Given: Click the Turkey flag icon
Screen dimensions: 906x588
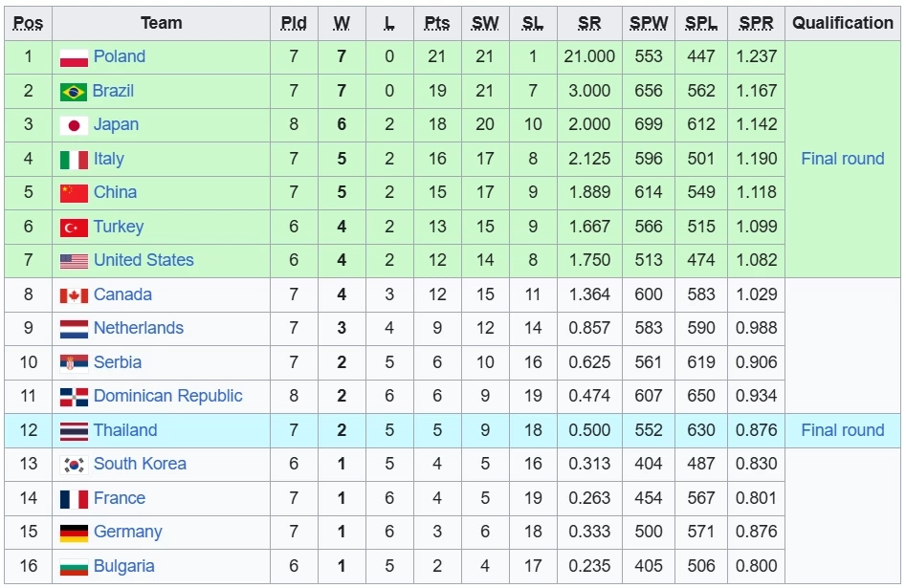Looking at the screenshot, I should click(x=74, y=228).
